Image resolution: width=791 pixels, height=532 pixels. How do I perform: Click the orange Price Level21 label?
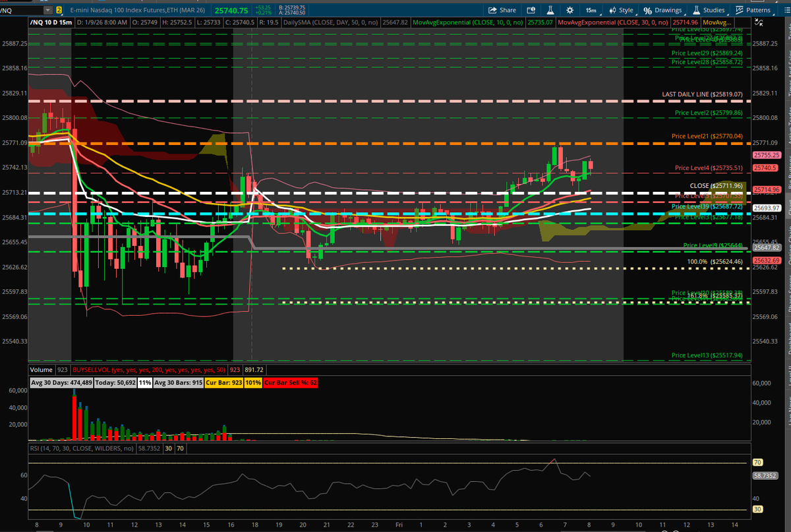[707, 136]
